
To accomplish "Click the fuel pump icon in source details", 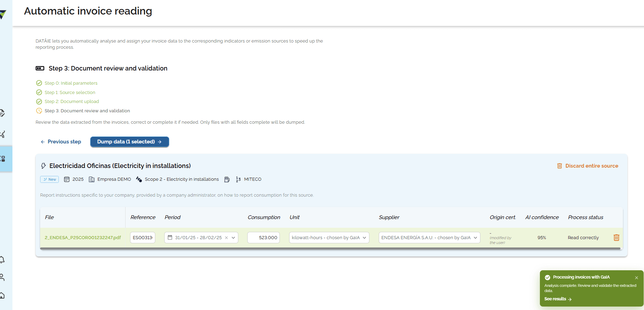I will tap(227, 179).
